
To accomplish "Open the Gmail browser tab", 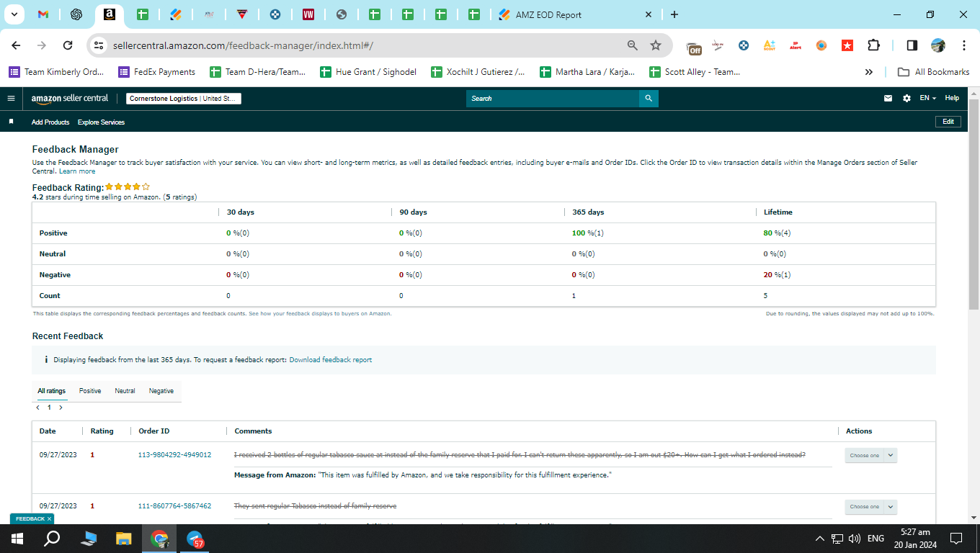I will coord(43,14).
